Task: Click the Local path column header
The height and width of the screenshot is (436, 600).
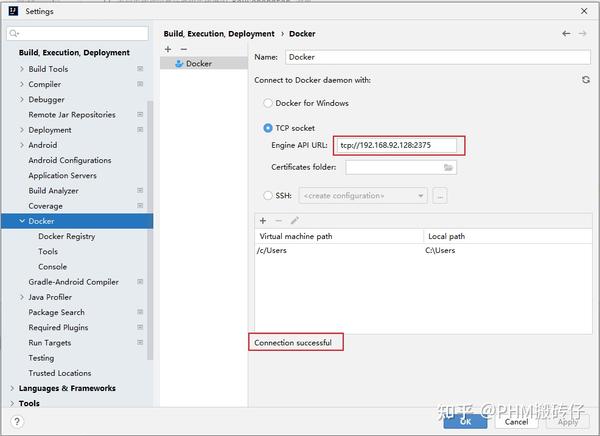Action: [508, 236]
